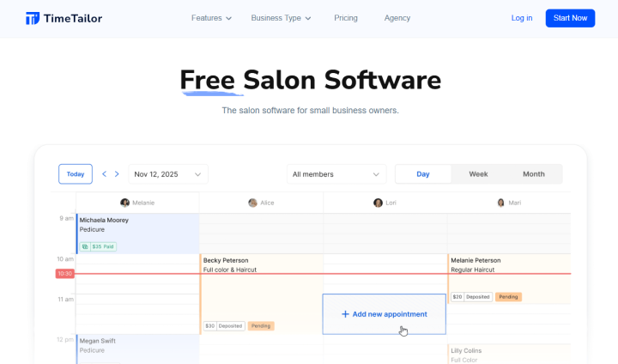Viewport: 618px width, 364px height.
Task: Open the All members dropdown
Action: [336, 174]
